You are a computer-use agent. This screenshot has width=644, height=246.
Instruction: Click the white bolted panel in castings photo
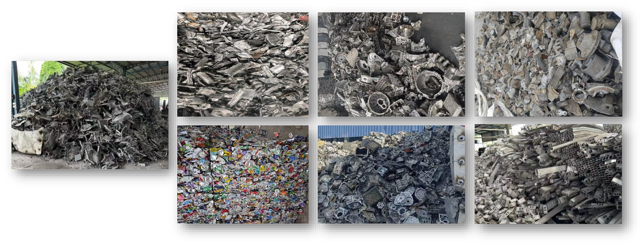(457, 163)
